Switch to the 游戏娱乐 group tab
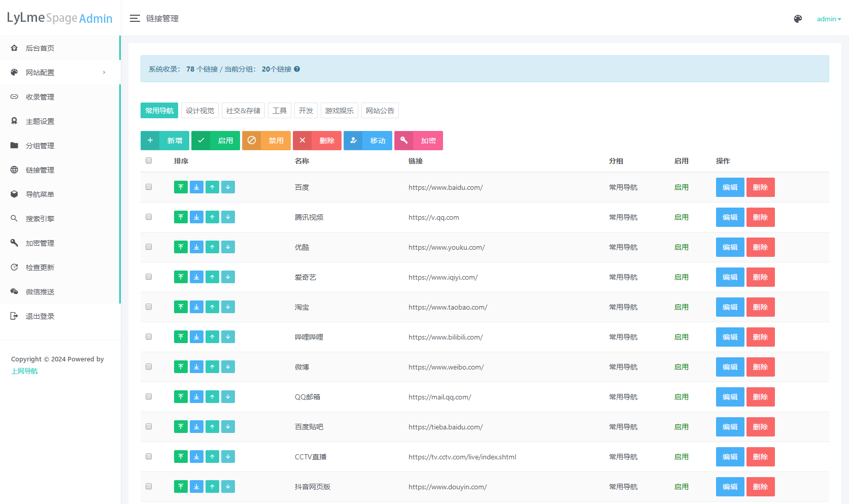The width and height of the screenshot is (849, 504). pyautogui.click(x=339, y=110)
